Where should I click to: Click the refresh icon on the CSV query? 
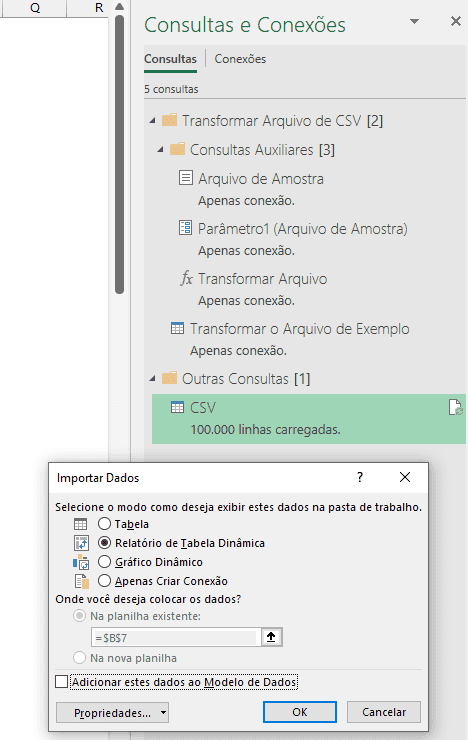(455, 407)
